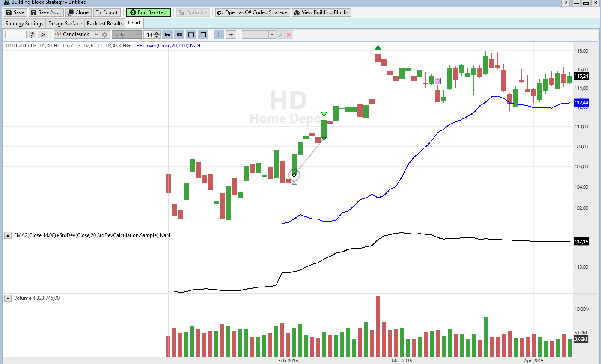601x364 pixels.
Task: Click the 10,00M volume axis label
Action: [582, 309]
